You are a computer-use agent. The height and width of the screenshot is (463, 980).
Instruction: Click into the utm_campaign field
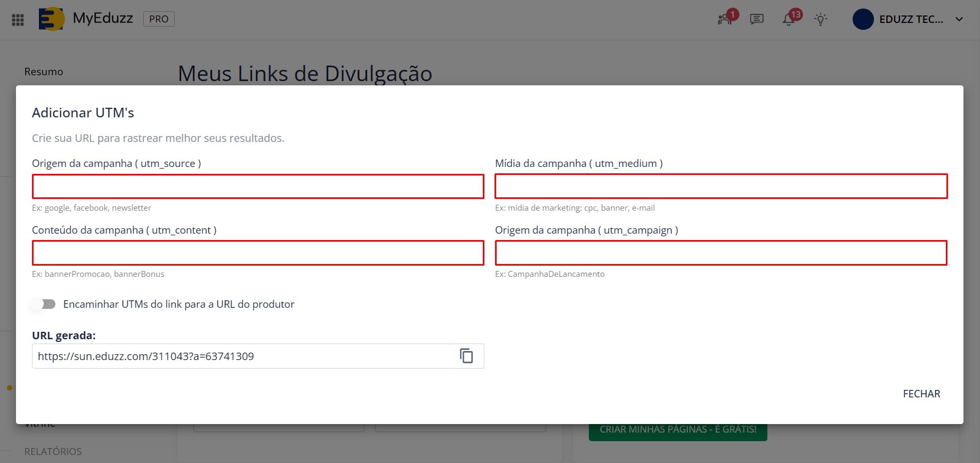[x=720, y=253]
